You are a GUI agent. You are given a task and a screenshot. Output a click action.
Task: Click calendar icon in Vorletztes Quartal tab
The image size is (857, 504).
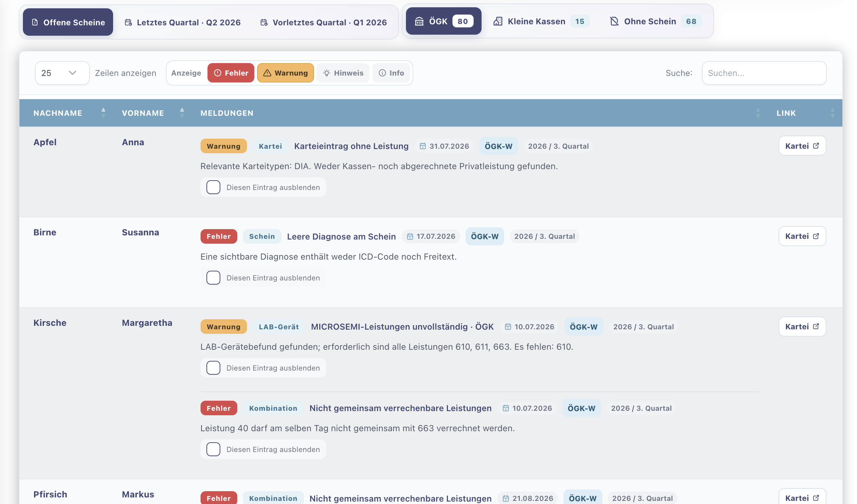click(x=264, y=22)
